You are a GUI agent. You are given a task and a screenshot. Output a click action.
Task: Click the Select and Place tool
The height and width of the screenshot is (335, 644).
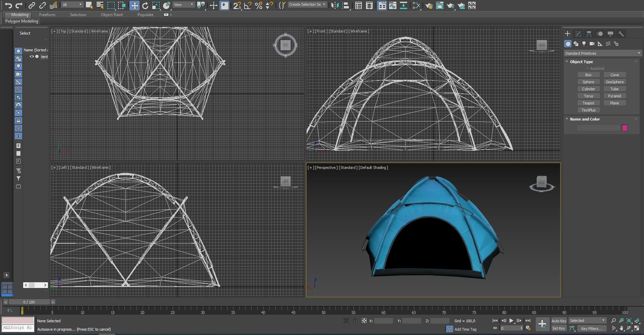167,5
